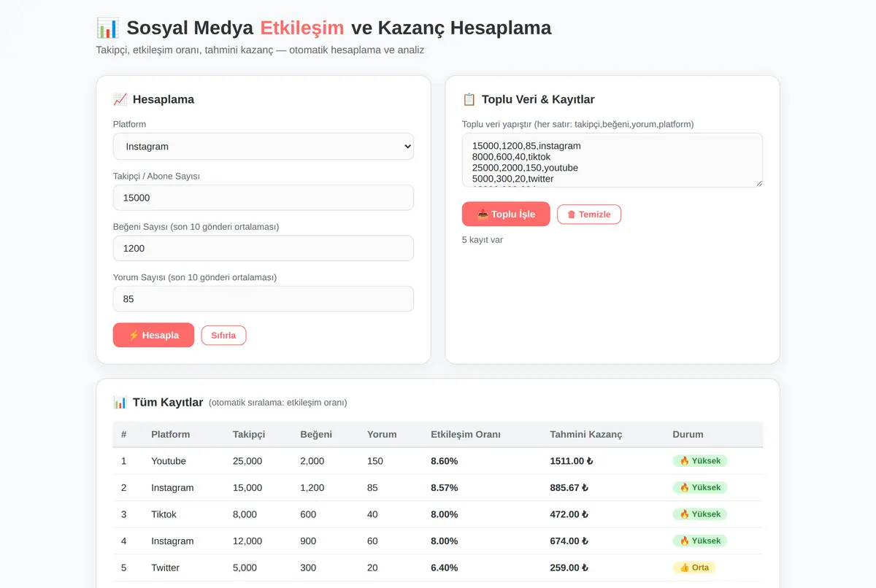The image size is (876, 588).
Task: Click the Youtube row platform cell
Action: pos(169,461)
